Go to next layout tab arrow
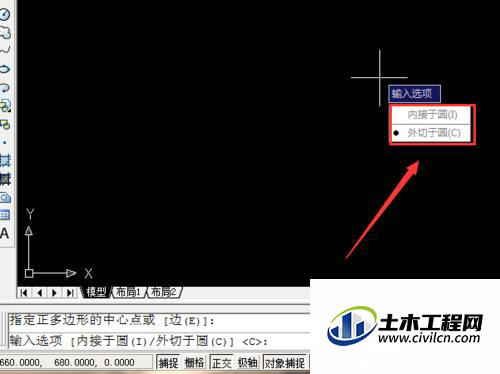 [54, 293]
